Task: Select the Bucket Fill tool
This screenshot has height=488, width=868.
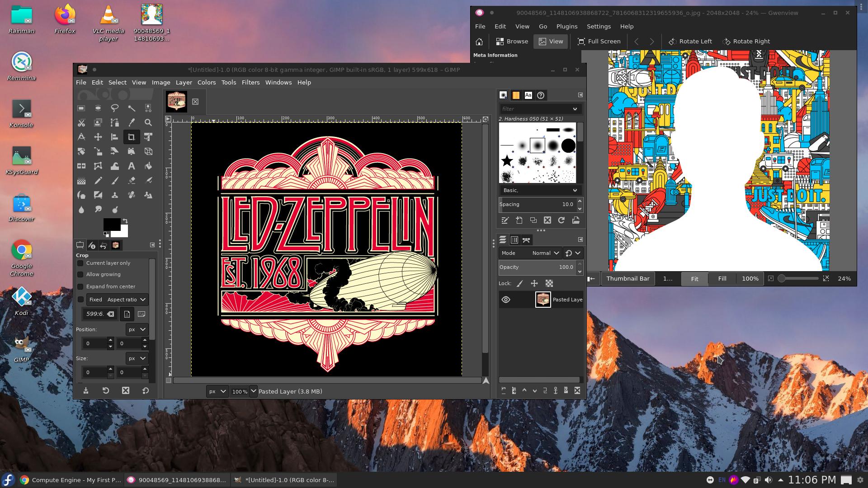Action: [x=148, y=166]
